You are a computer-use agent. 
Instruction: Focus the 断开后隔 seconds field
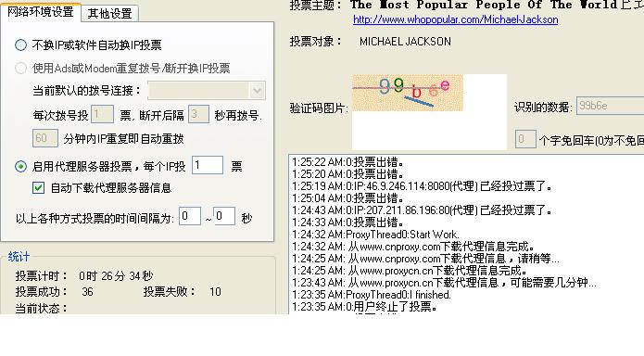coord(198,114)
